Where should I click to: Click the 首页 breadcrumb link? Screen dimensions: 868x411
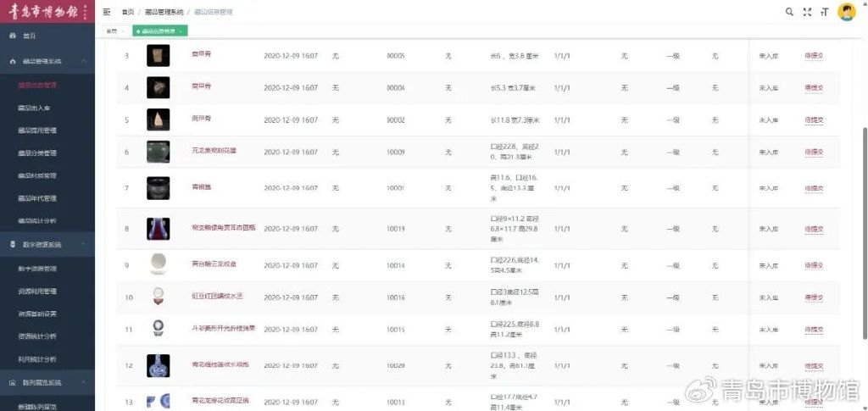pos(128,13)
